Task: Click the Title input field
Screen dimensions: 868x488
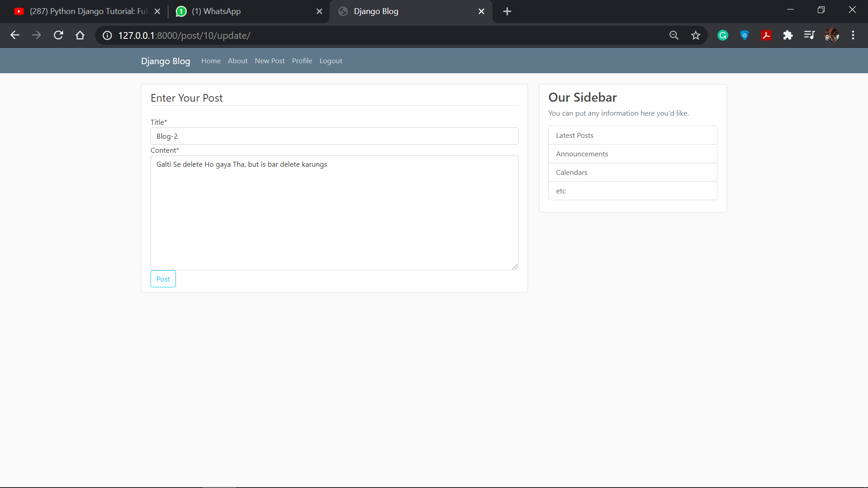Action: pyautogui.click(x=334, y=136)
